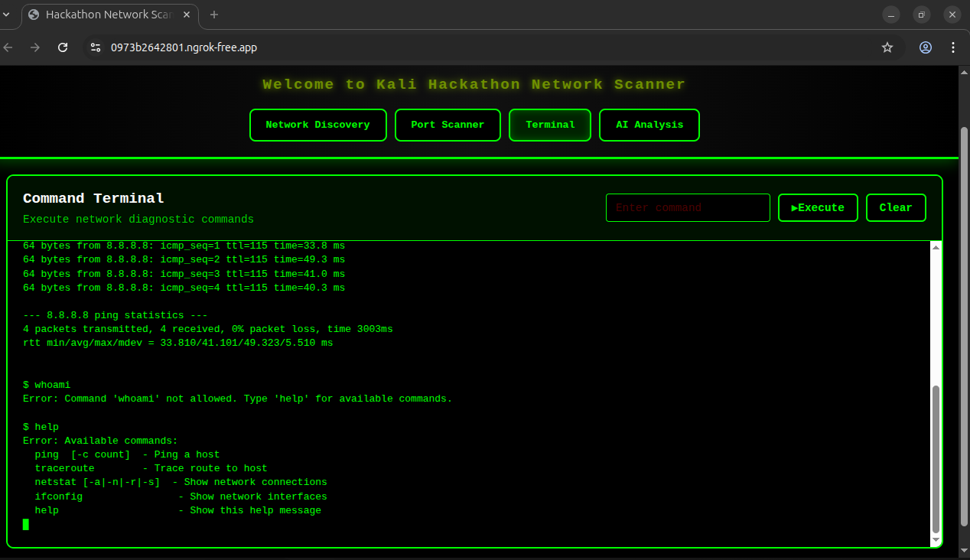Click '--- 8.8.8.8 ping statistics ---' line

tap(115, 315)
